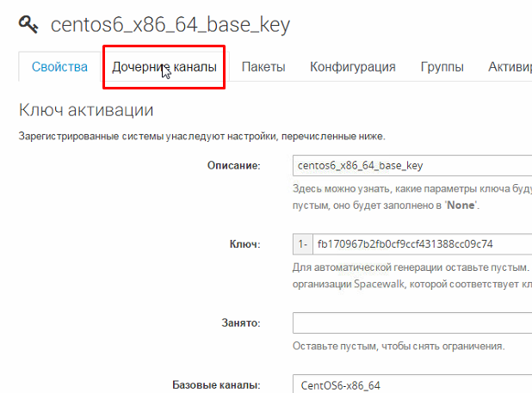Switch to the Свойства tab
The height and width of the screenshot is (393, 532).
tap(59, 67)
